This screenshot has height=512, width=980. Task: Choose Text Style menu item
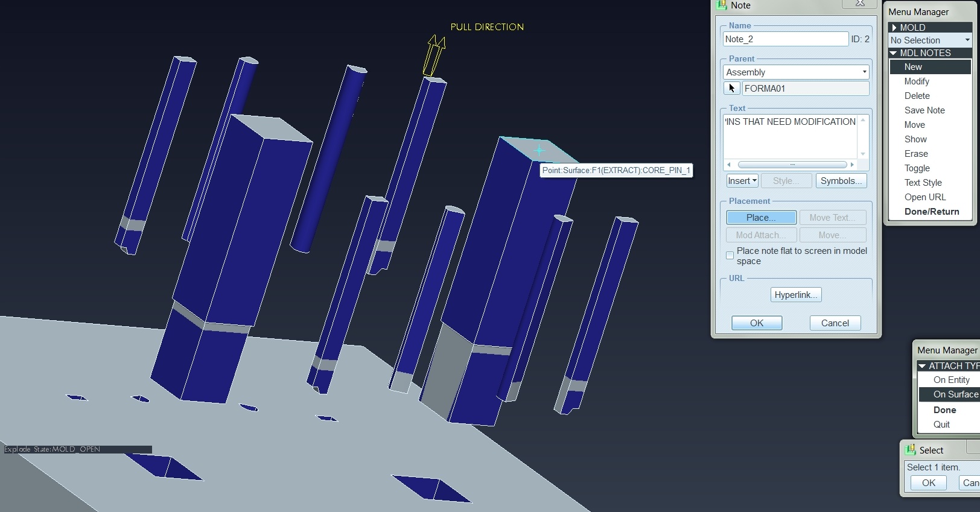[923, 183]
